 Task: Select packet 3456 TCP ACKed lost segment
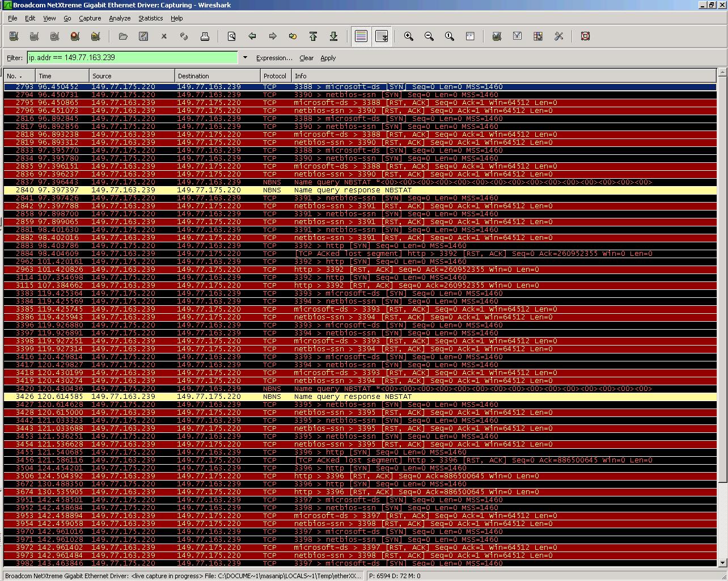click(x=360, y=460)
